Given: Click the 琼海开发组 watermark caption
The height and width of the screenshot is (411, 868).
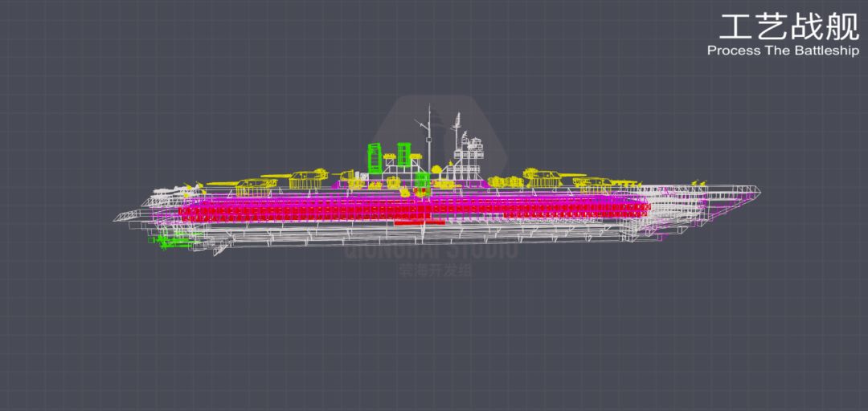Looking at the screenshot, I should pyautogui.click(x=435, y=271).
